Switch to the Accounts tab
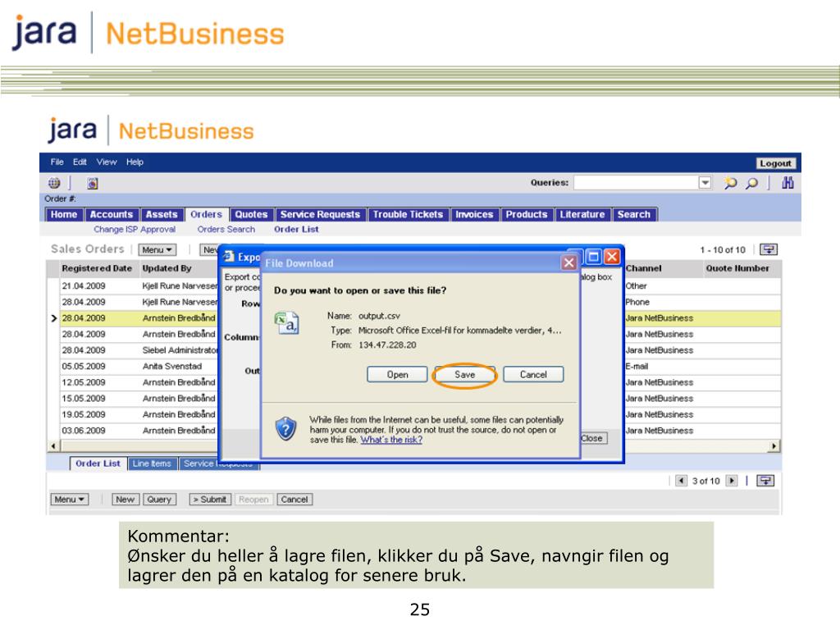The image size is (840, 630). [112, 214]
